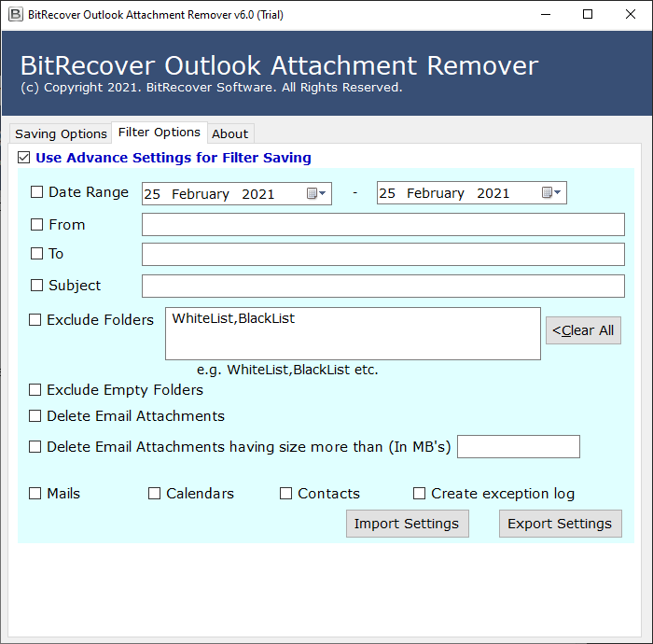This screenshot has height=644, width=653.
Task: Uncheck Use Advance Settings for Filter Saving
Action: (24, 158)
